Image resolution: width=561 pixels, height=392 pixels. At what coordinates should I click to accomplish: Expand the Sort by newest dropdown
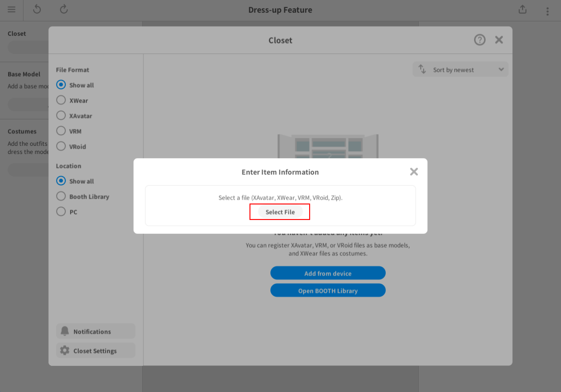tap(461, 69)
